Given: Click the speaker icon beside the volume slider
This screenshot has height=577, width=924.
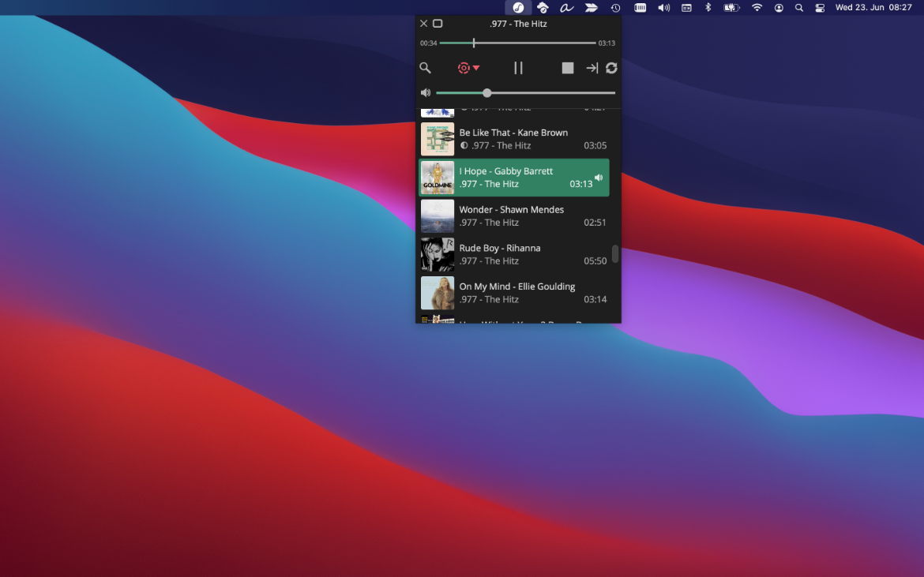Looking at the screenshot, I should pos(425,92).
